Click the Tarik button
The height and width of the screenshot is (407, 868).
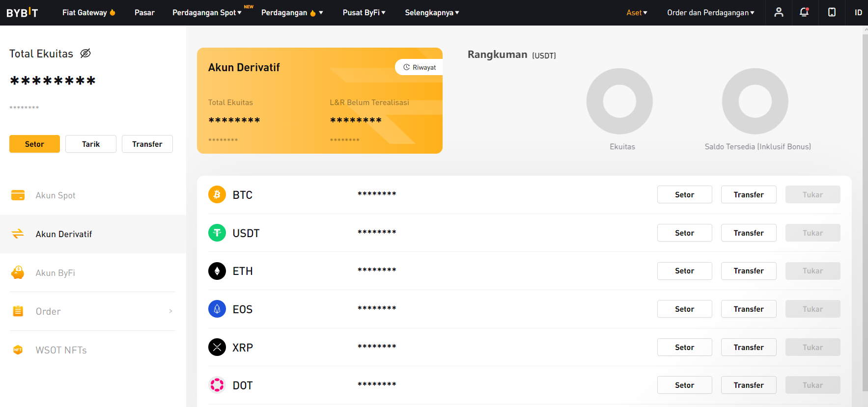[91, 144]
